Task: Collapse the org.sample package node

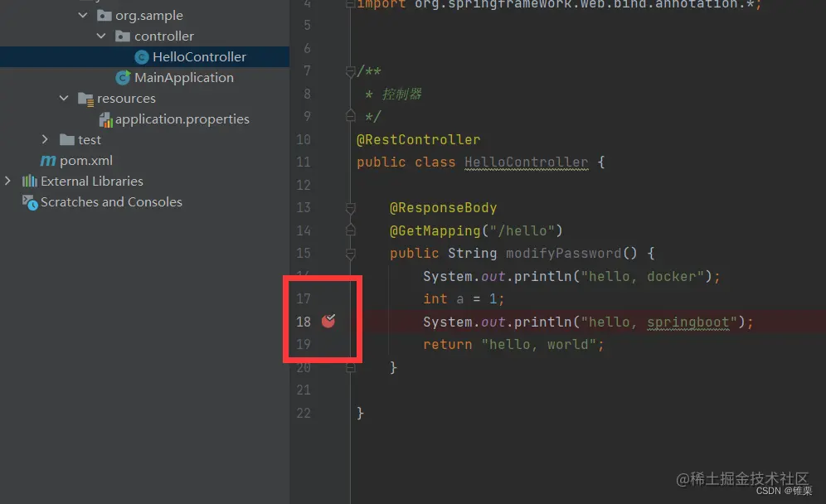Action: (x=83, y=15)
